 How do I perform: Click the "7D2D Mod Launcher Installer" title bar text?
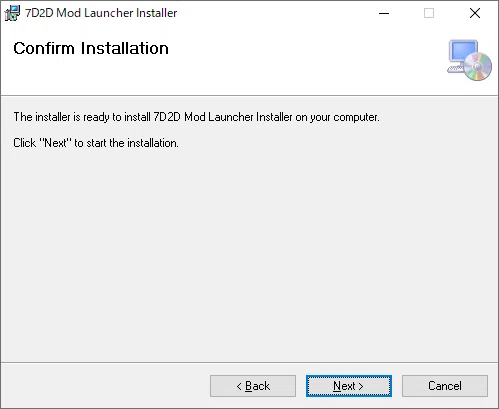point(101,13)
